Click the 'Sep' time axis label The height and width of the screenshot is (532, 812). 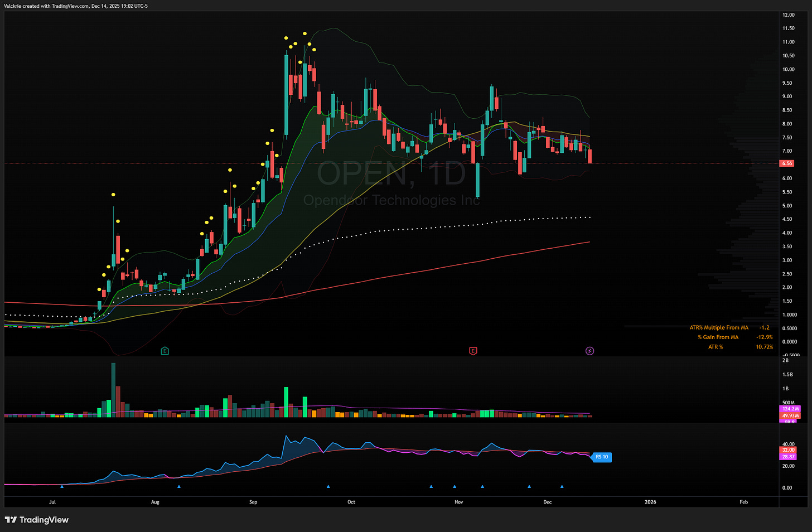253,502
